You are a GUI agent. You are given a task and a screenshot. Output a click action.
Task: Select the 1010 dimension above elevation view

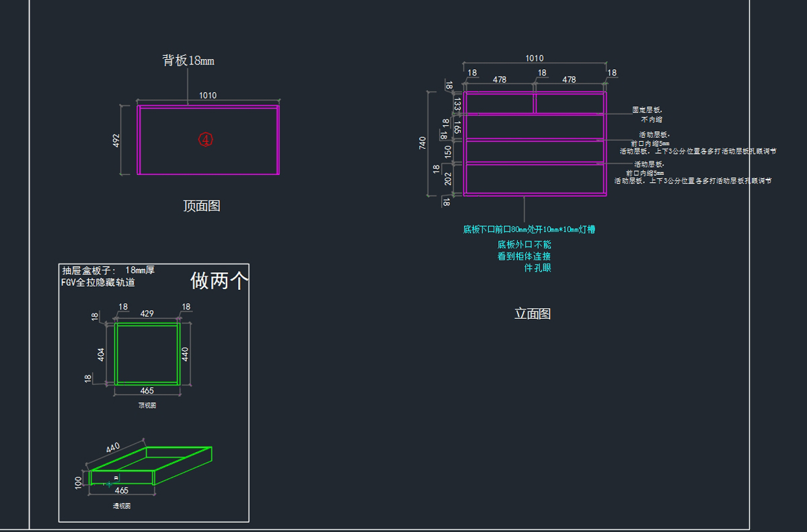pos(534,59)
